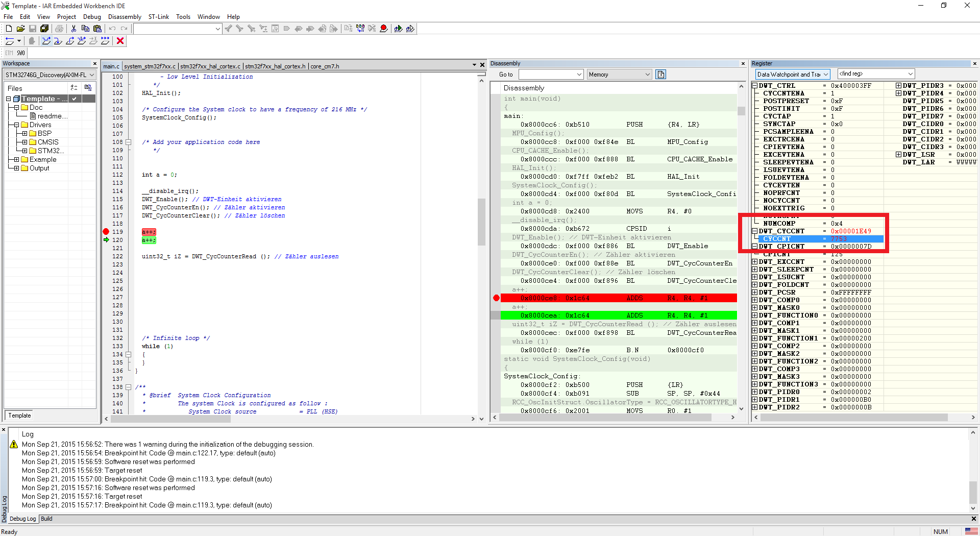980x536 pixels.
Task: Open the Project menu
Action: click(x=66, y=17)
